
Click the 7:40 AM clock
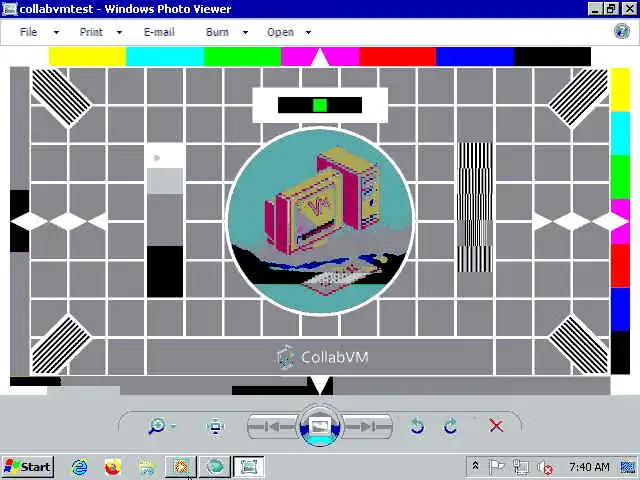(589, 467)
